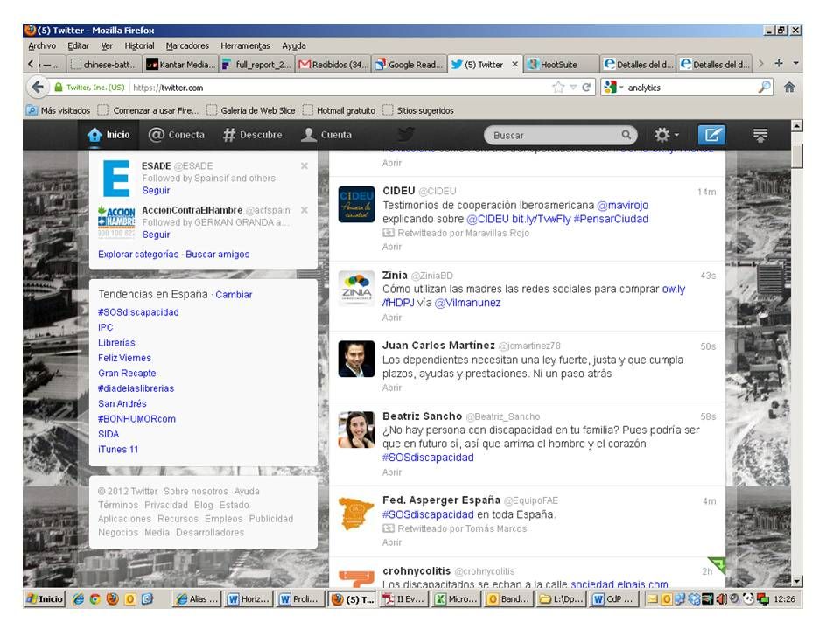Screen dimensions: 840x630
Task: Open the Archivo menu
Action: (42, 46)
